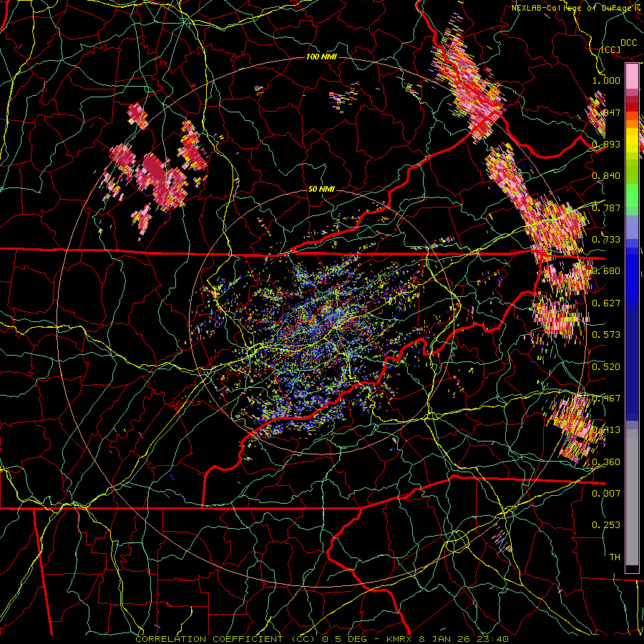Click the 0.787 legend value
The width and height of the screenshot is (644, 644).
coord(606,208)
